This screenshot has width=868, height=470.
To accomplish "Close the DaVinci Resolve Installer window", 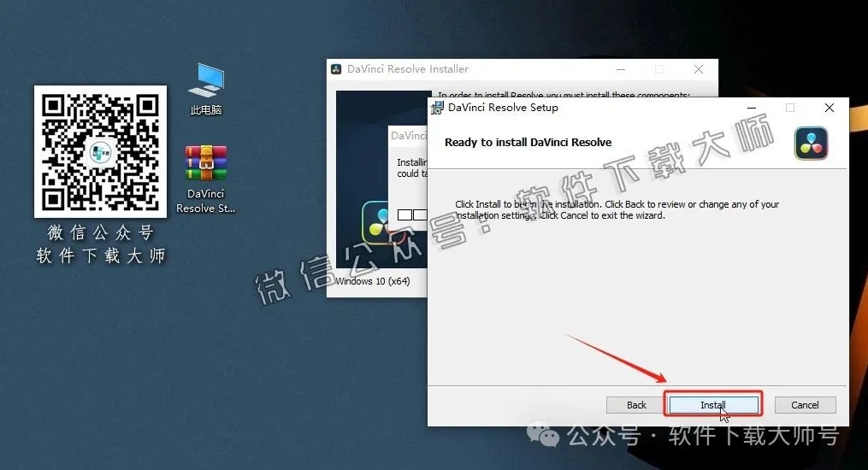I will point(698,69).
